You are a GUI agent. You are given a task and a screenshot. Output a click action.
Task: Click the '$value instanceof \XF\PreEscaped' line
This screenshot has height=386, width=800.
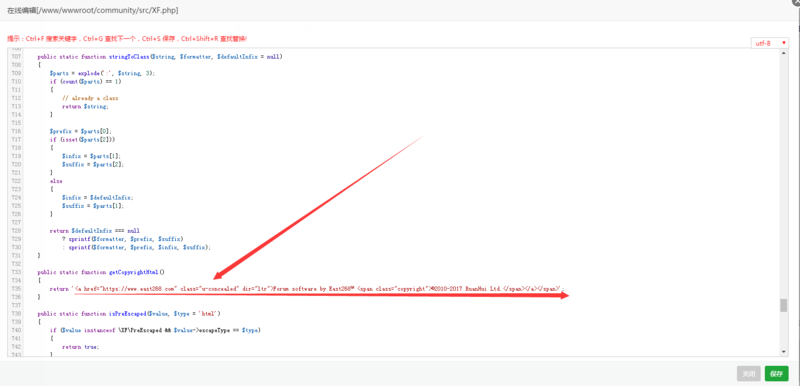(155, 330)
